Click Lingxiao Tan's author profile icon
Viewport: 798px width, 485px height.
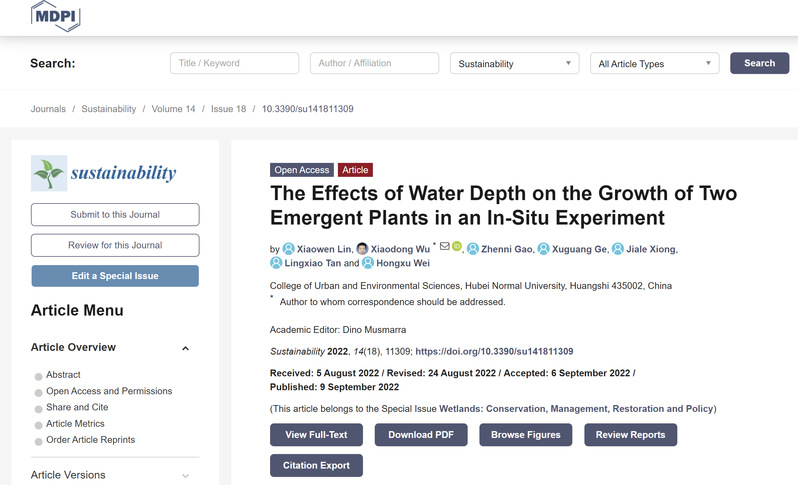[x=276, y=263]
